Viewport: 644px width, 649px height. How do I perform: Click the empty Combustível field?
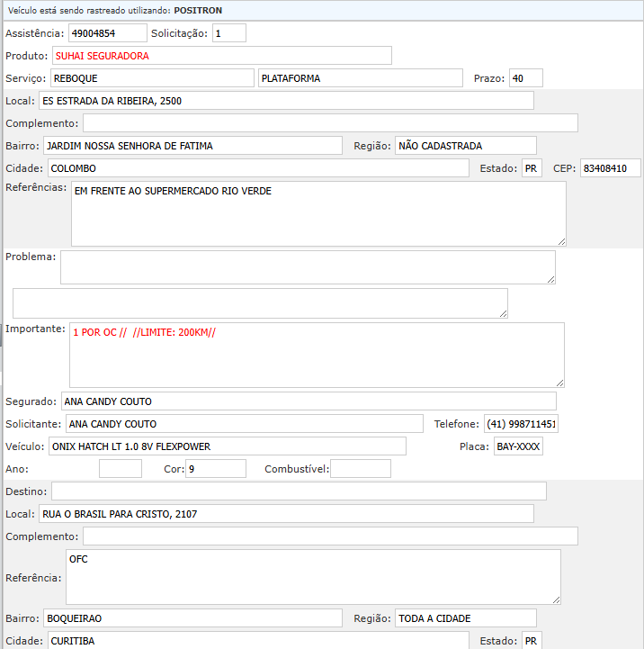tap(361, 469)
